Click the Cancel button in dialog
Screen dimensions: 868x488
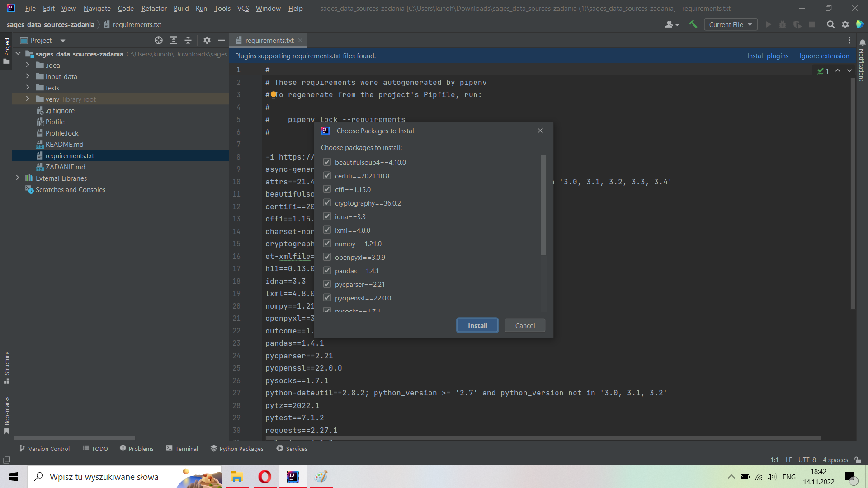click(x=524, y=325)
